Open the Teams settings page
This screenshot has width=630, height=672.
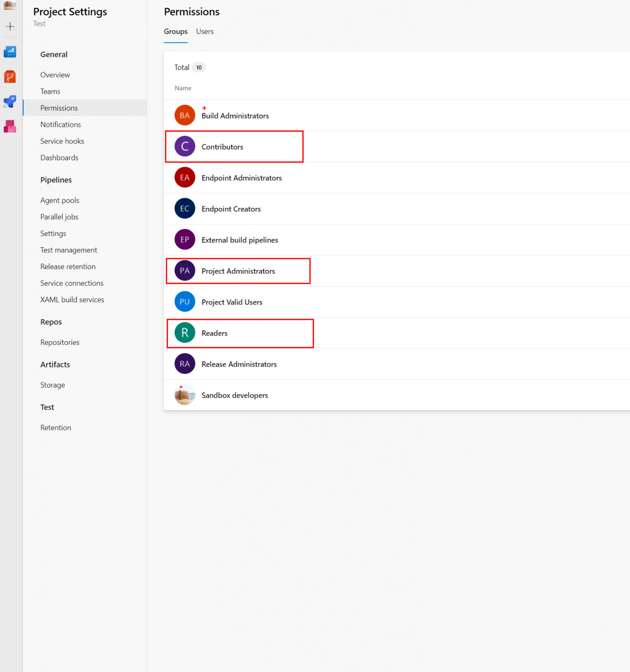[x=50, y=91]
